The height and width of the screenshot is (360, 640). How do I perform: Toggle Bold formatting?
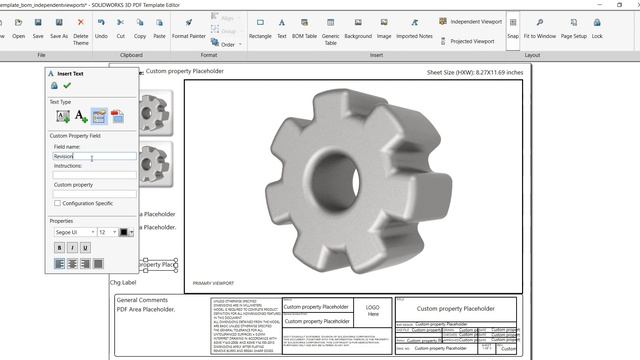click(x=59, y=248)
